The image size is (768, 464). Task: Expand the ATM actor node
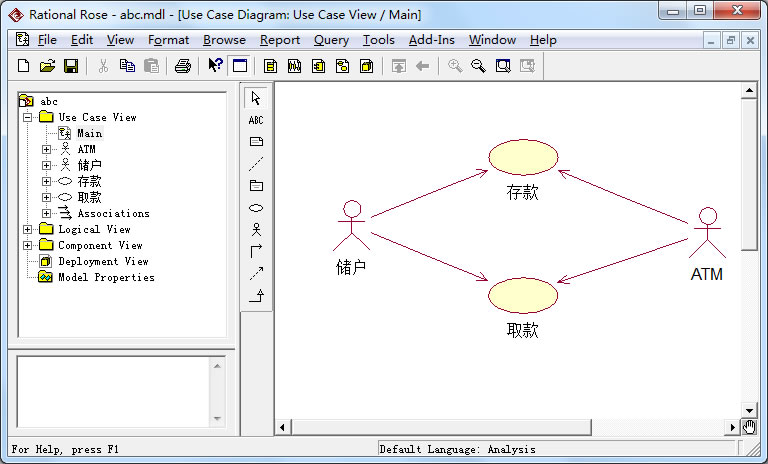point(47,149)
